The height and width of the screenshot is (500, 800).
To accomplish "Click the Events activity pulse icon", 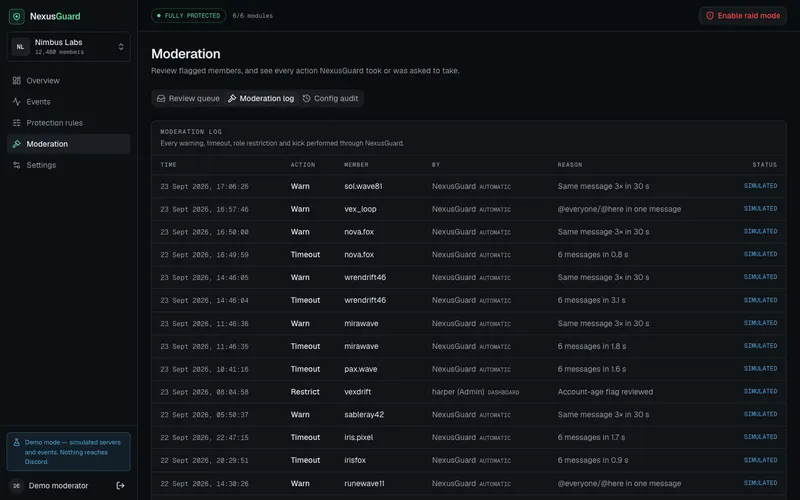I will [16, 102].
